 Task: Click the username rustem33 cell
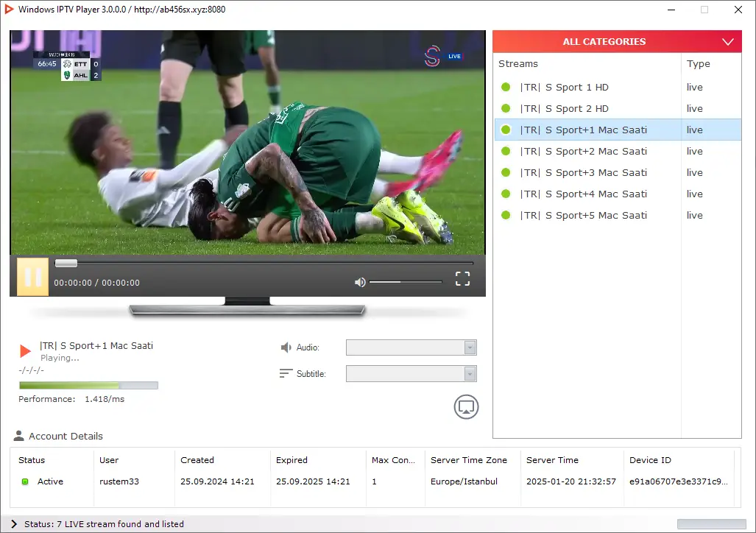[119, 481]
